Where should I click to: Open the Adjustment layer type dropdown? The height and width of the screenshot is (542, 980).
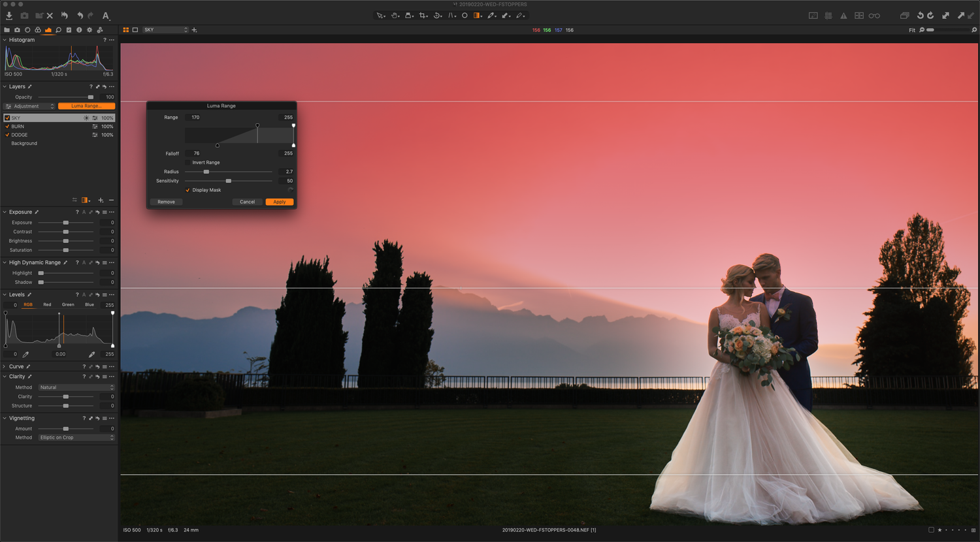pyautogui.click(x=29, y=106)
